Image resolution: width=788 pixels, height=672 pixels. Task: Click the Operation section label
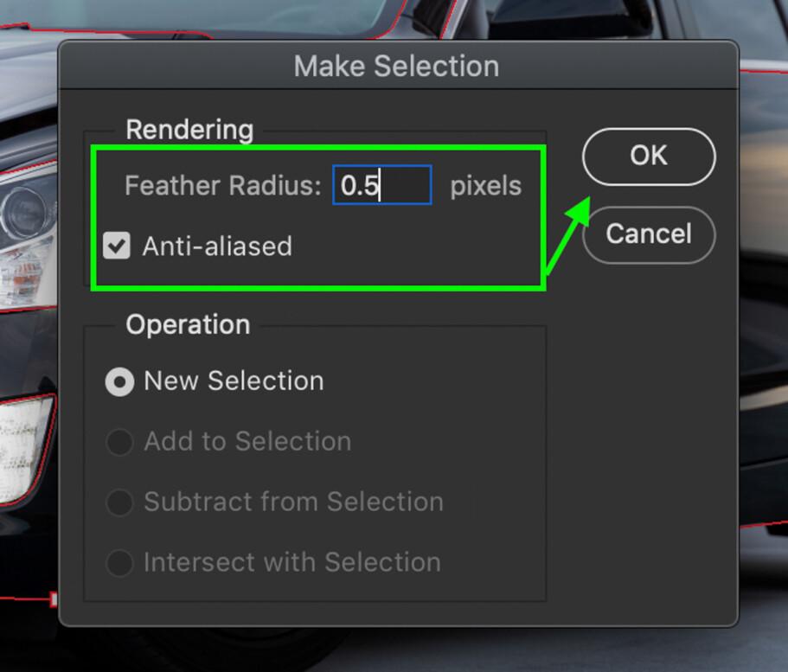coord(188,324)
